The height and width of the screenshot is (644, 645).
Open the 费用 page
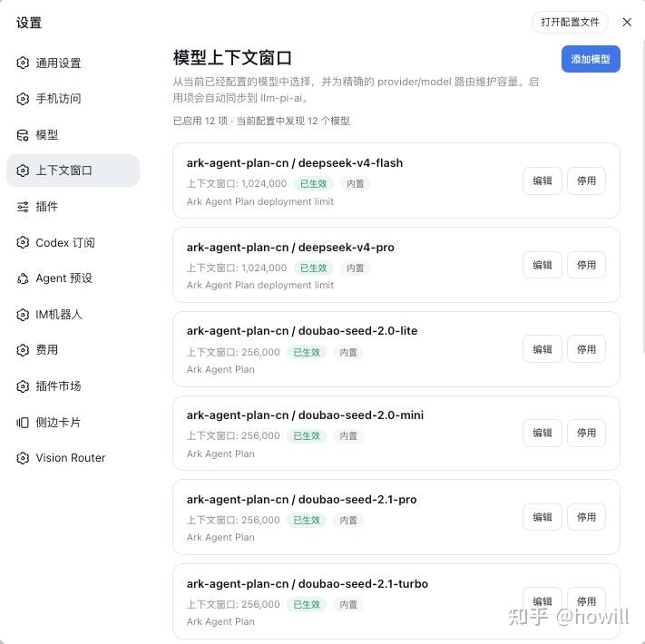[x=73, y=350]
